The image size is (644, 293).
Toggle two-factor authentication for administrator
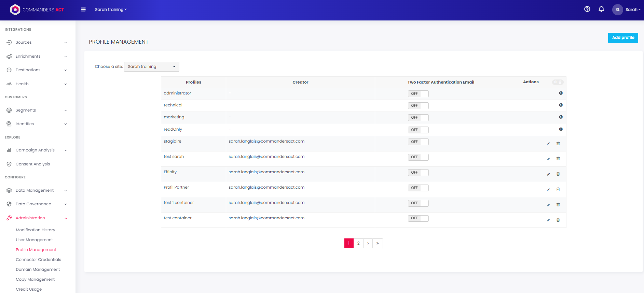coord(418,94)
